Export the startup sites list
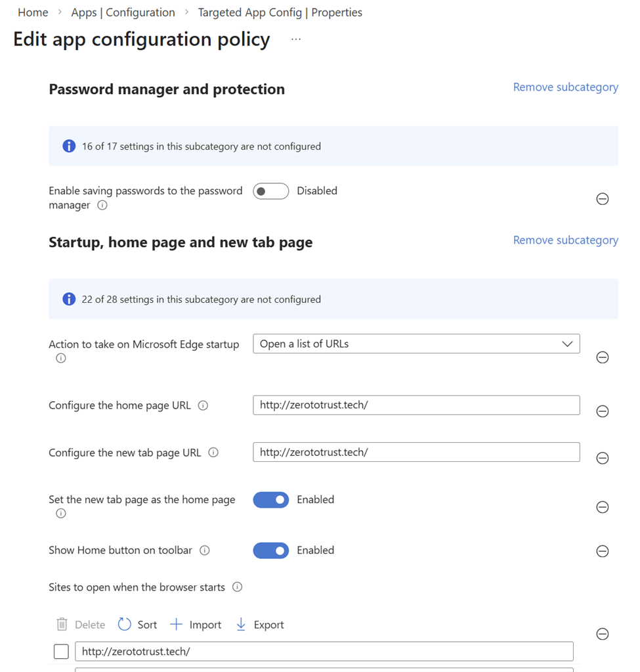Screen dimensions: 640x672 click(x=260, y=625)
